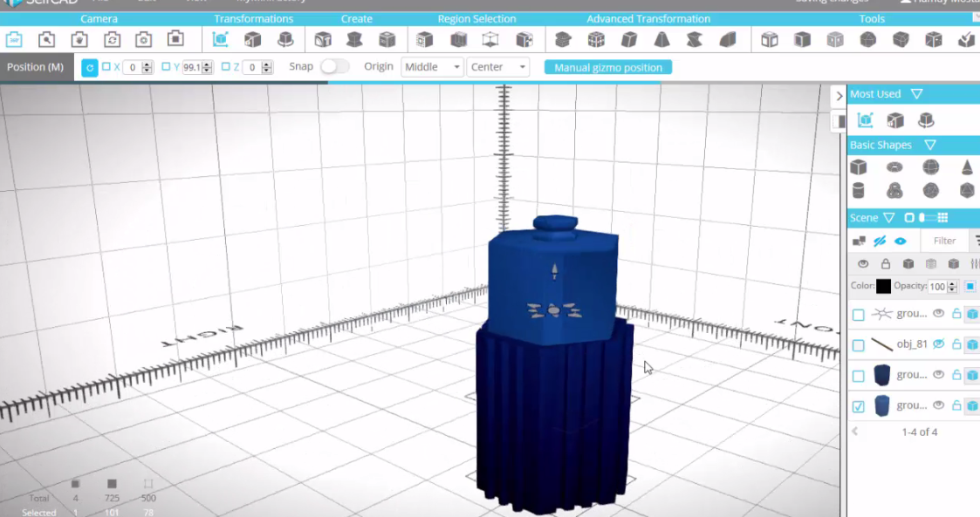Click the Z position input field
Viewport: 980px width, 517px height.
coord(253,67)
